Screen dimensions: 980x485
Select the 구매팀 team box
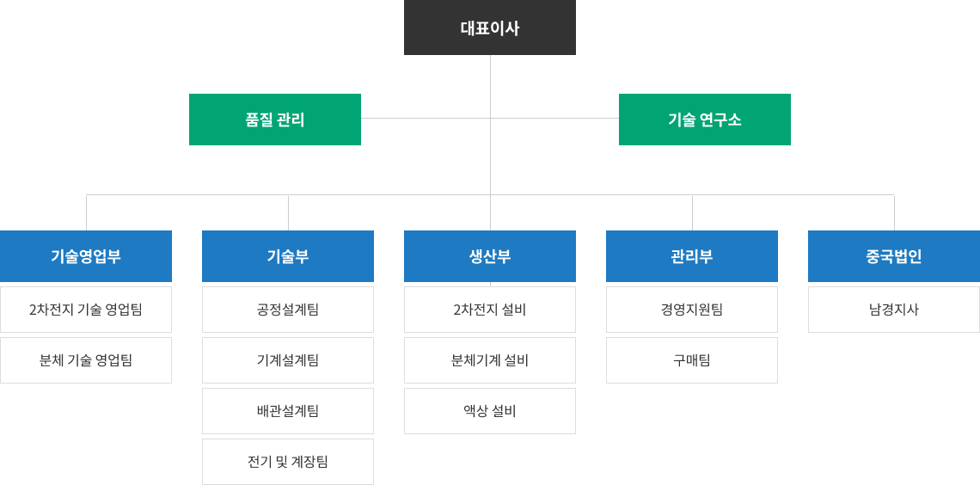tap(692, 360)
